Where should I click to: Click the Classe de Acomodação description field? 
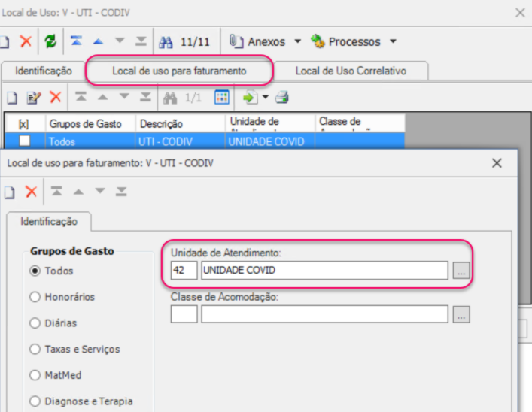[325, 314]
